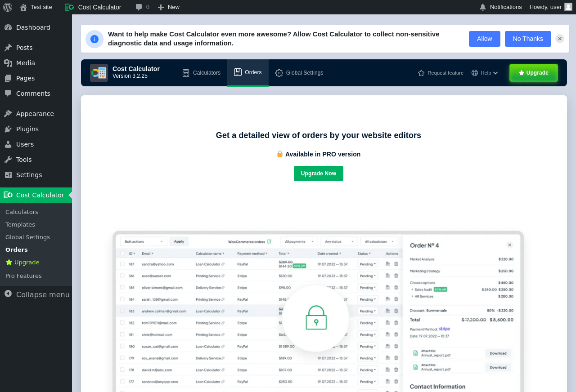Open the Plugins menu
The image size is (576, 392).
point(36,129)
